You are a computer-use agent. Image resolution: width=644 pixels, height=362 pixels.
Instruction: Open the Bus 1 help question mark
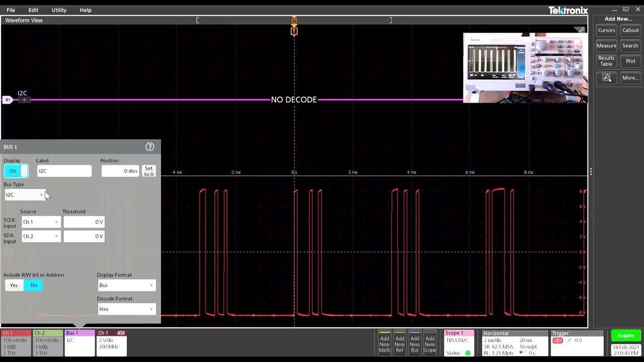(x=149, y=147)
